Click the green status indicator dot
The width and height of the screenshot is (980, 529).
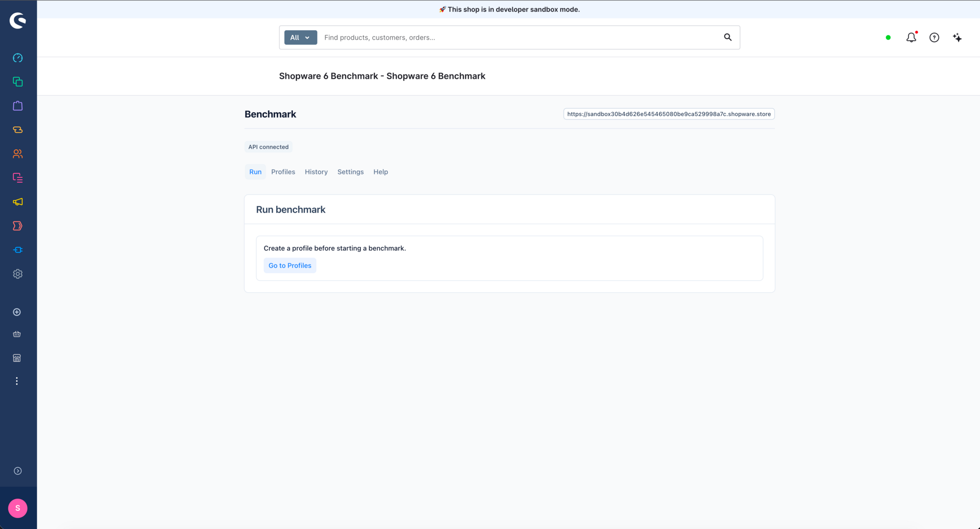click(888, 37)
